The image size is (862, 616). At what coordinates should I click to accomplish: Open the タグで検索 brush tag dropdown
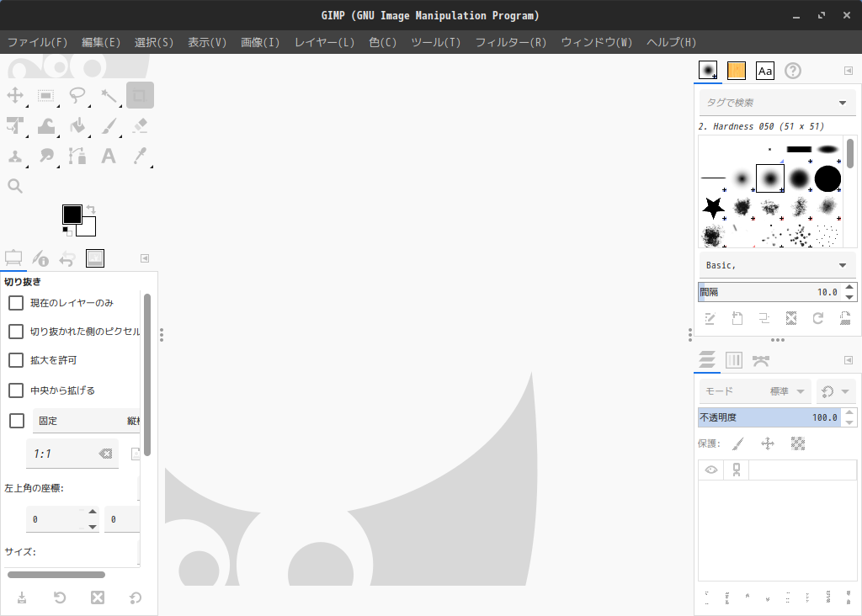tap(842, 103)
